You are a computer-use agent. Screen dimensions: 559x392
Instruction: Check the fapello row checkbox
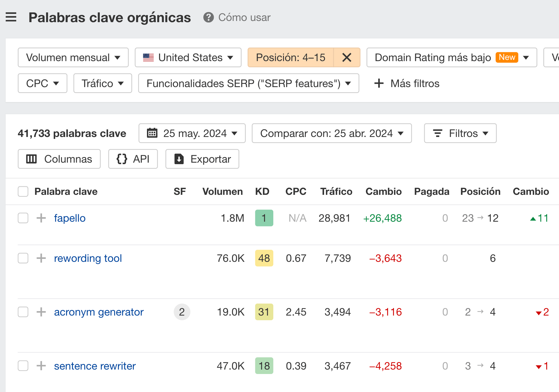pyautogui.click(x=23, y=218)
